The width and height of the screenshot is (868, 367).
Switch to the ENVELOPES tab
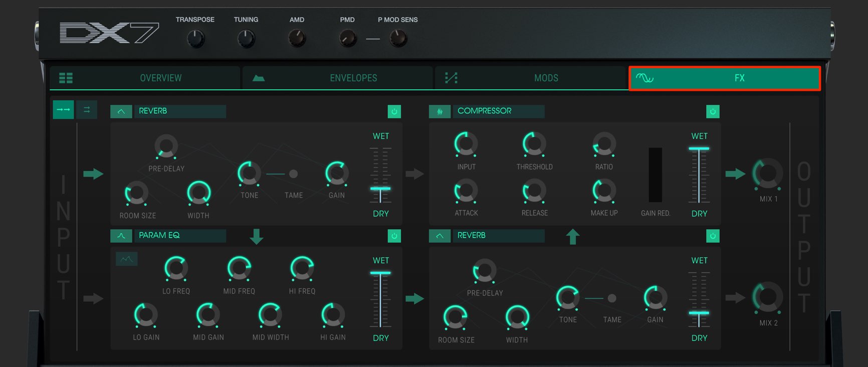[x=338, y=78]
